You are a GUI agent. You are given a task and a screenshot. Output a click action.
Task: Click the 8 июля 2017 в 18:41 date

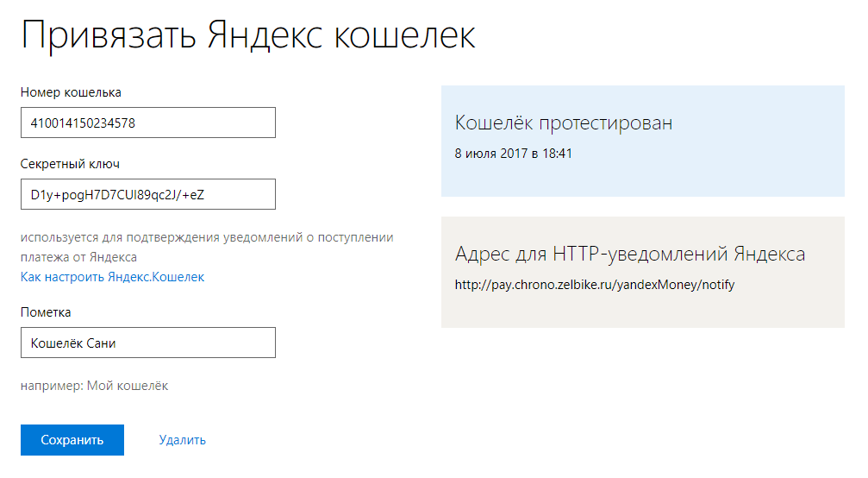click(513, 154)
